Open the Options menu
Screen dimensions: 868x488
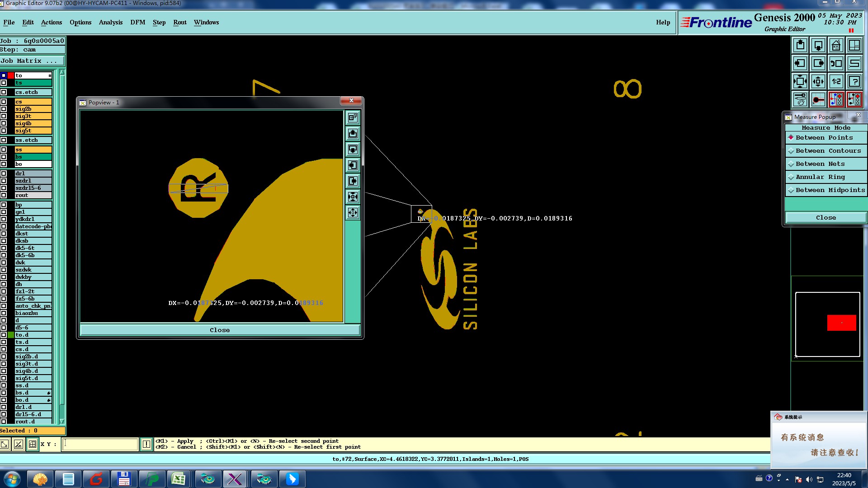[x=80, y=22]
